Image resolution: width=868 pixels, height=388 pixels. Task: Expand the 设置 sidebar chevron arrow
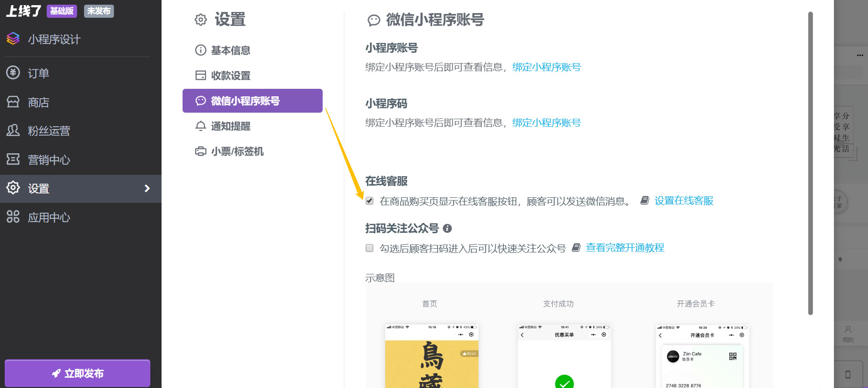point(147,188)
